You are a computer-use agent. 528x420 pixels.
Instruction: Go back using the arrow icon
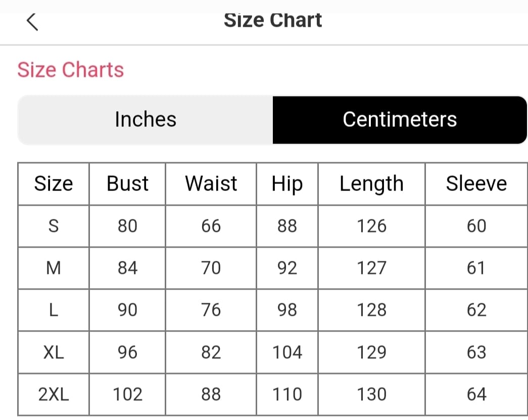pos(32,22)
